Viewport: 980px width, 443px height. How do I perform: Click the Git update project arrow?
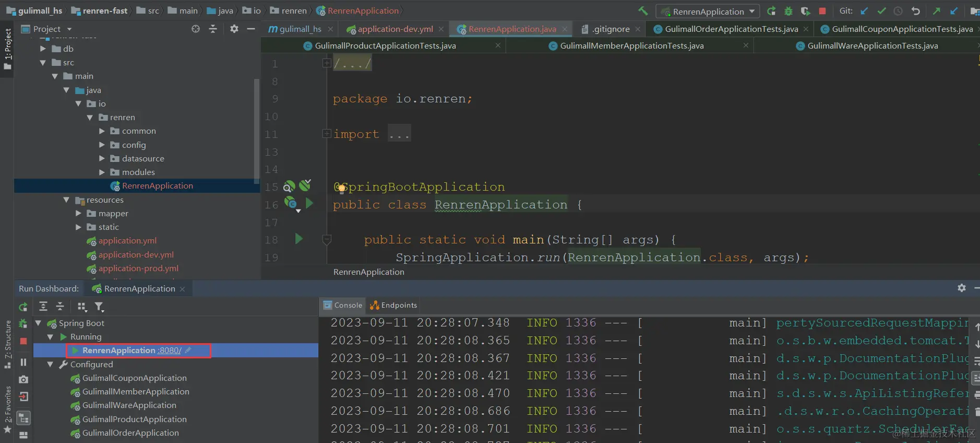[x=864, y=11]
